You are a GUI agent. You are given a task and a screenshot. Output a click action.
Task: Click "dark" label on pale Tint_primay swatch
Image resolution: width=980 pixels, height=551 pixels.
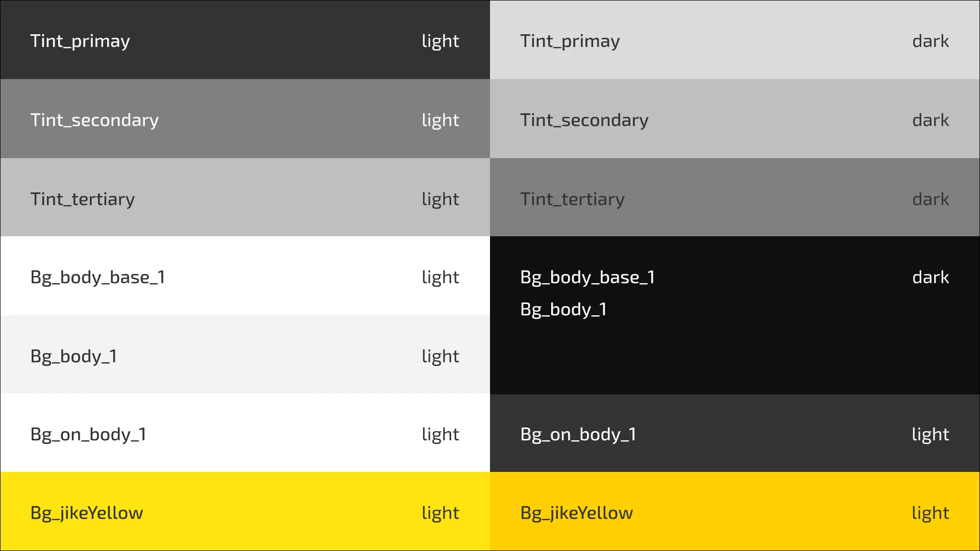tap(930, 41)
